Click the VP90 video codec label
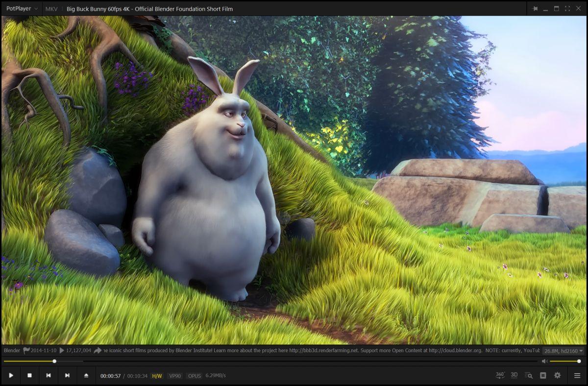The height and width of the screenshot is (386, 588). click(175, 376)
